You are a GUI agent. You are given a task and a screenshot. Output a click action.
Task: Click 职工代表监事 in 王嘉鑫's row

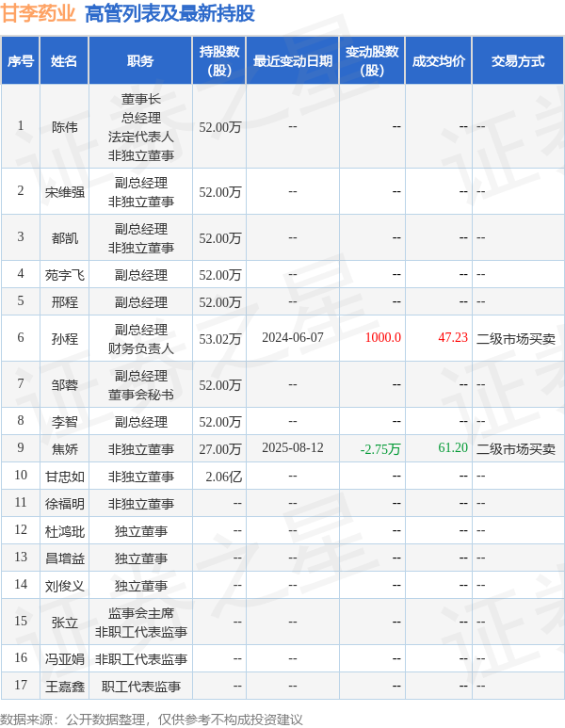140,687
